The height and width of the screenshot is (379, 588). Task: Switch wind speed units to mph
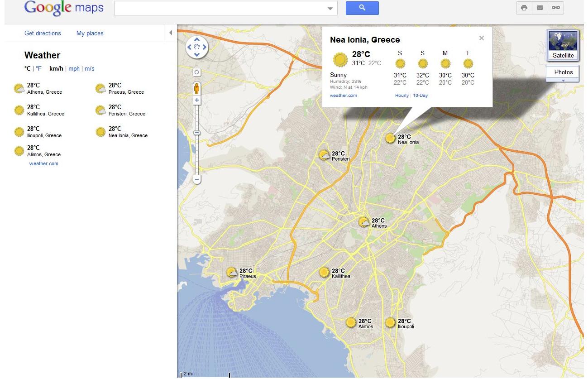[74, 69]
